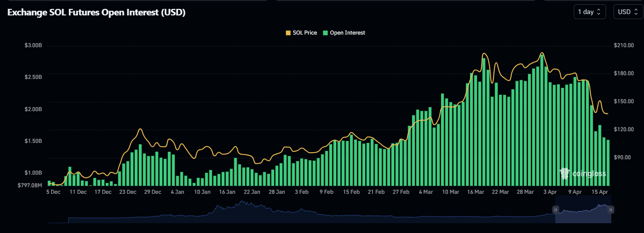Click the left range slider handle
The image size is (644, 233).
[x=557, y=210]
